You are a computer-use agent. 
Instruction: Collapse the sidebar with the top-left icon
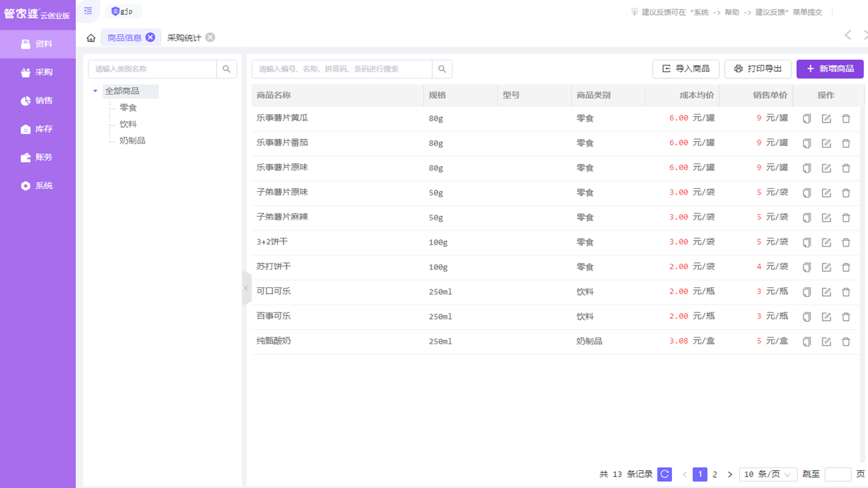pyautogui.click(x=87, y=11)
